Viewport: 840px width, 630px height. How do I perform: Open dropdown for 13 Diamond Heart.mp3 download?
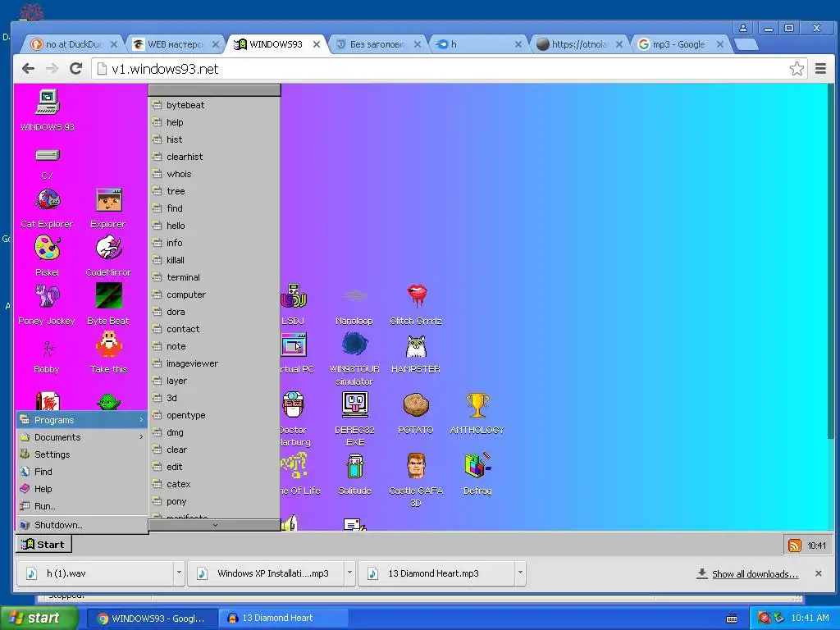(520, 573)
